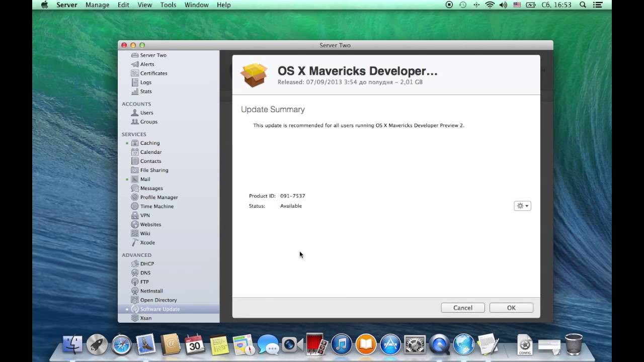Open the Xcode service
This screenshot has height=362, width=644.
click(x=143, y=242)
